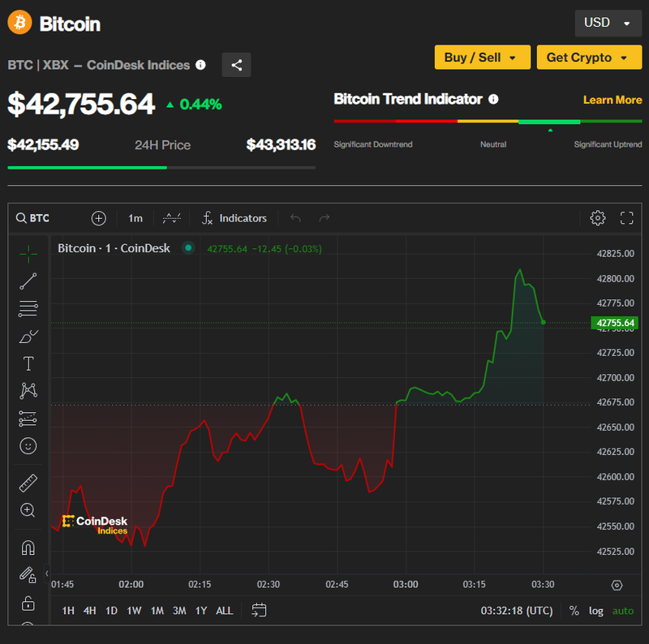The height and width of the screenshot is (644, 649).
Task: Click the zoom in magnifier tool
Action: click(x=28, y=510)
